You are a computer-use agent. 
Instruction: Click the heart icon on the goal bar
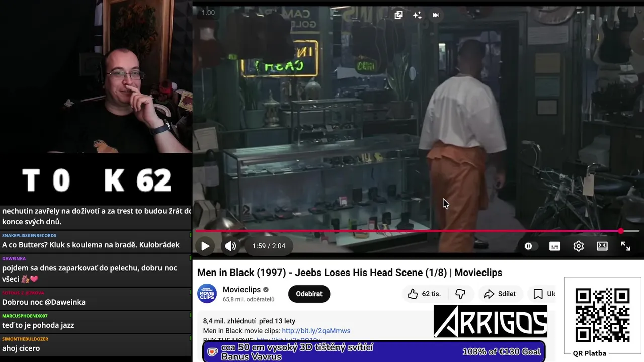(x=213, y=352)
